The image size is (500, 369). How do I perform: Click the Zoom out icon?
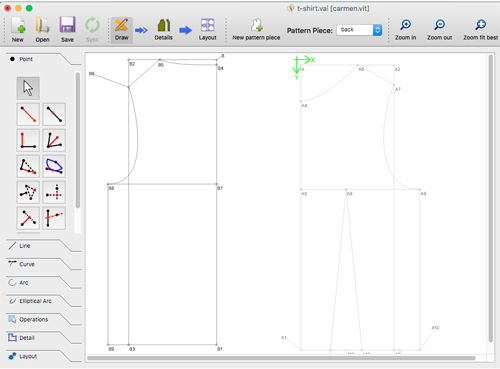point(440,30)
